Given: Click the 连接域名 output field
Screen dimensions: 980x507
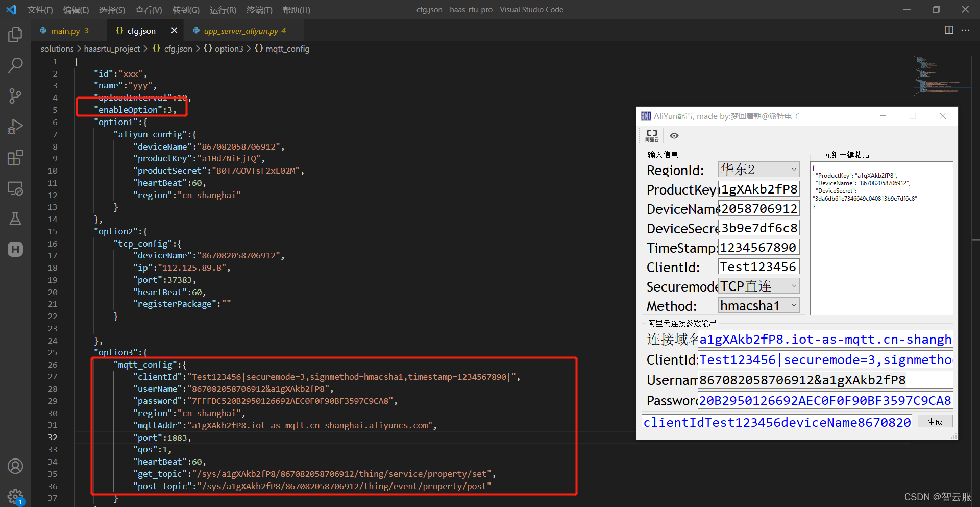Looking at the screenshot, I should tap(825, 339).
